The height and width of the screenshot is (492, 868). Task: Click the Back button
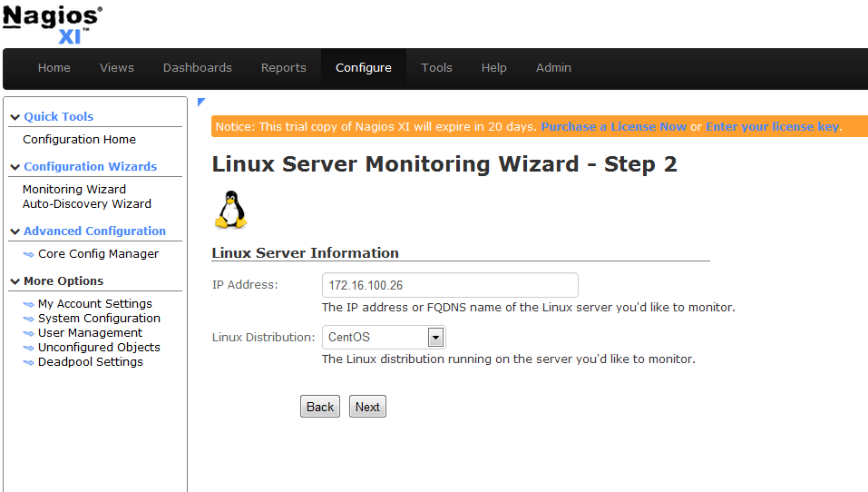(320, 407)
